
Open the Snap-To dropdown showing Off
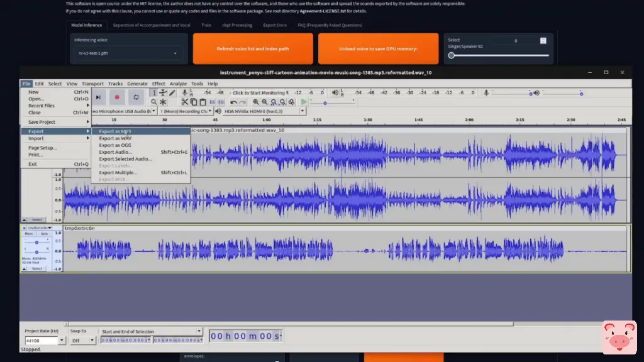pyautogui.click(x=83, y=340)
